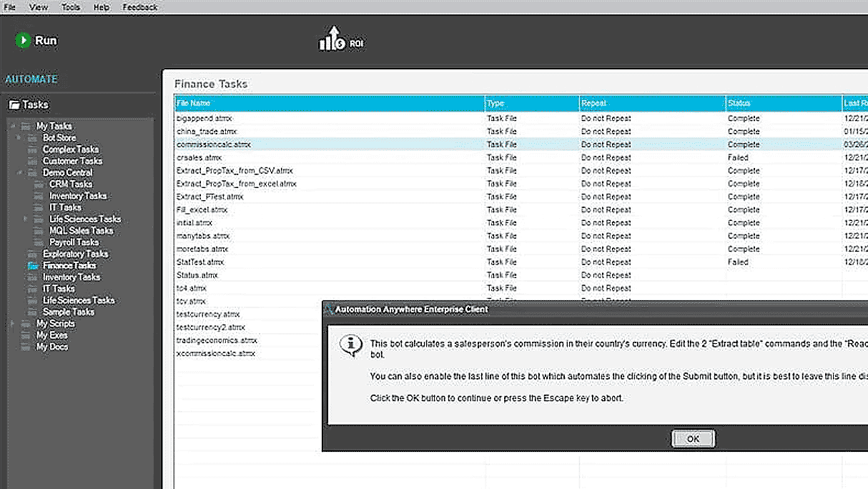Click the folder icon beside Bot Store

tap(32, 138)
